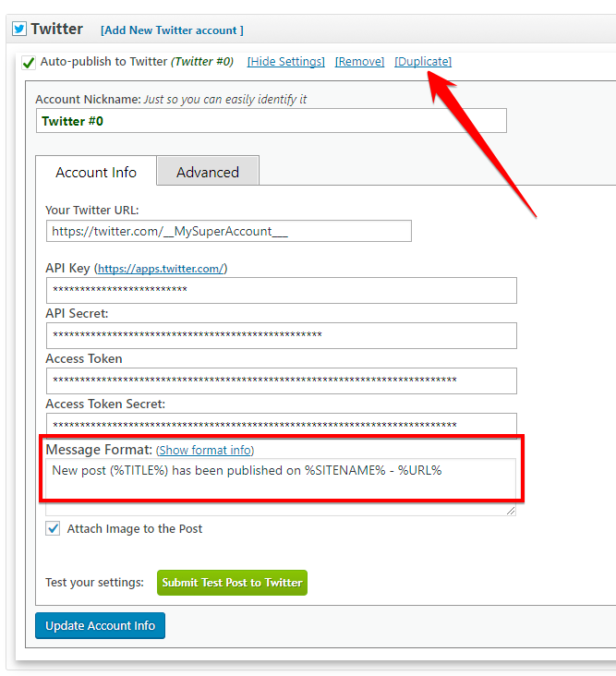Click Update Account Info button
616x676 pixels.
(100, 625)
